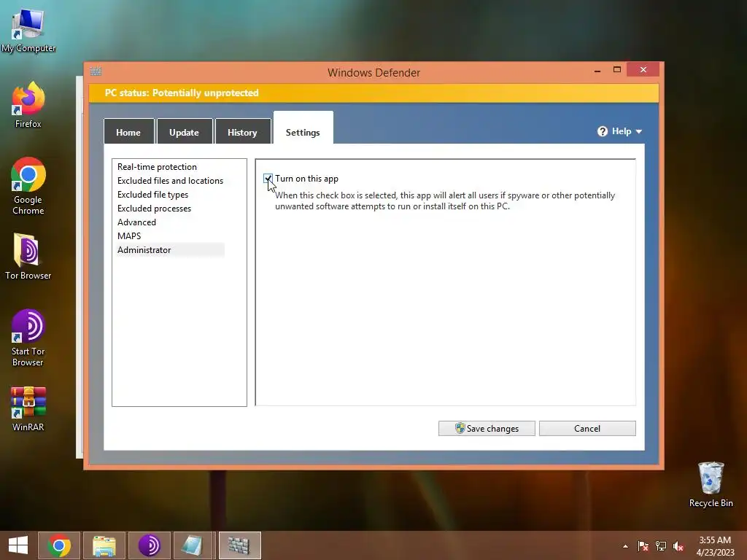Launch Firefox from the desktop

pyautogui.click(x=28, y=105)
